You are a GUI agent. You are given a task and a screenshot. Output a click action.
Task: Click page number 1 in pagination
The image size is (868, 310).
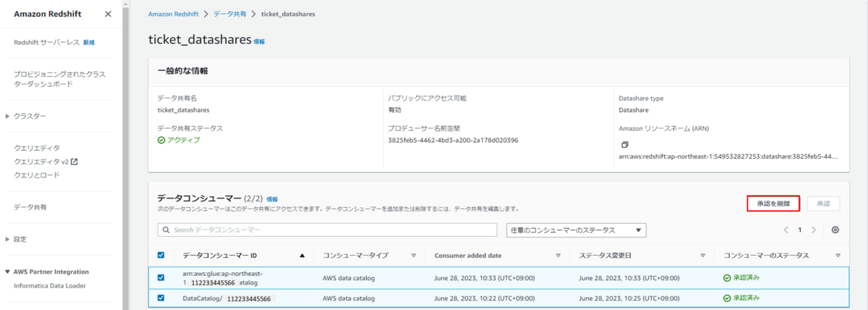pos(800,230)
